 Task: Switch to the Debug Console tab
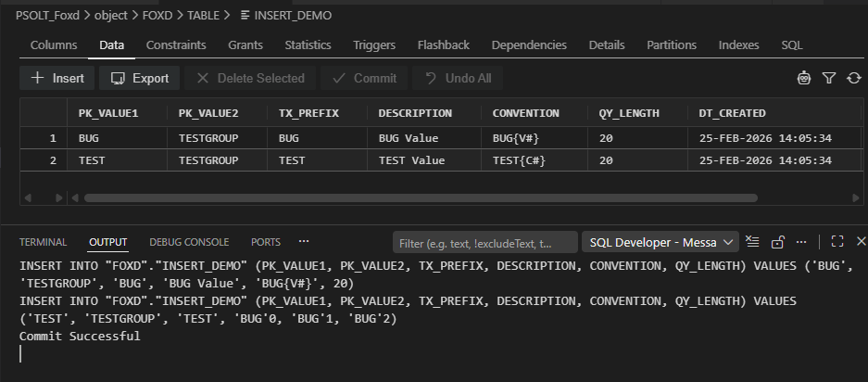pyautogui.click(x=189, y=242)
